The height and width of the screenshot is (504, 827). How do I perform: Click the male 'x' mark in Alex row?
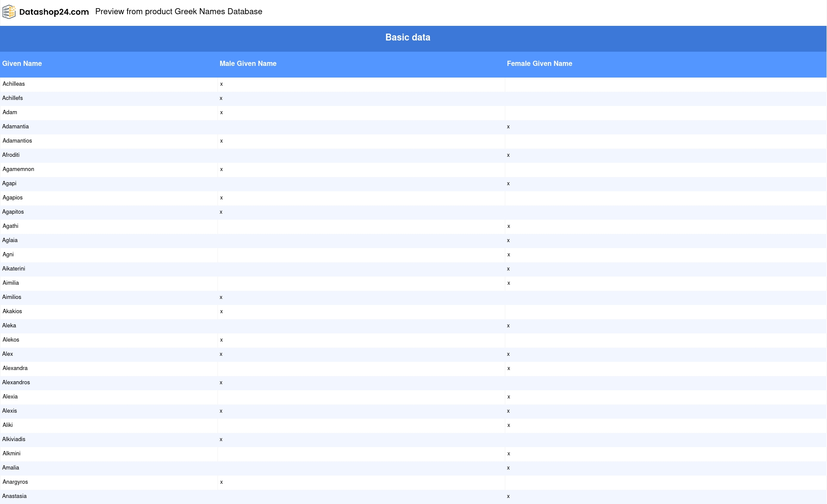tap(221, 355)
